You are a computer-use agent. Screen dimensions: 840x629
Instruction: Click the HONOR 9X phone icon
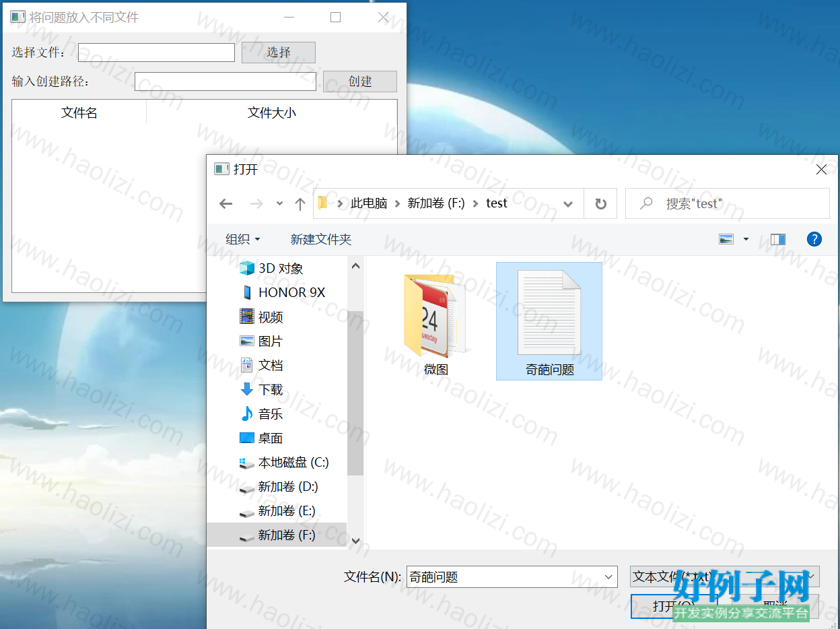coord(247,292)
